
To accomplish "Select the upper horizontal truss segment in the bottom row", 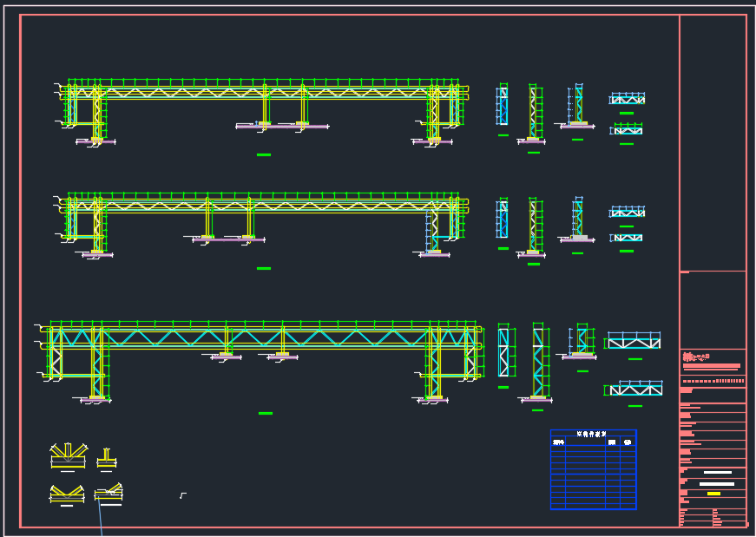I will pyautogui.click(x=633, y=340).
